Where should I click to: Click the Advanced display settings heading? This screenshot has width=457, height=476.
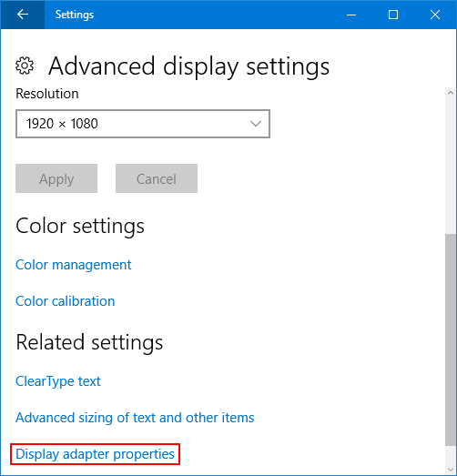188,66
